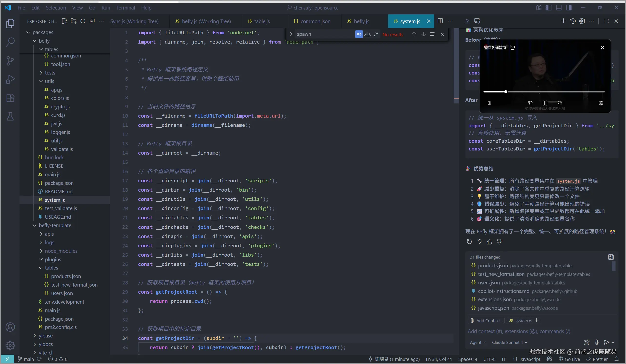
Task: Open the Source Control view
Action: point(10,61)
